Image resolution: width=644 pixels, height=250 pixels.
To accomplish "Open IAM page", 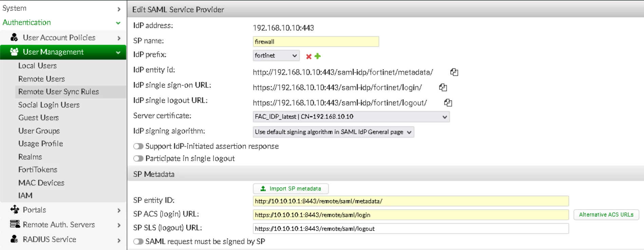I will [x=25, y=196].
